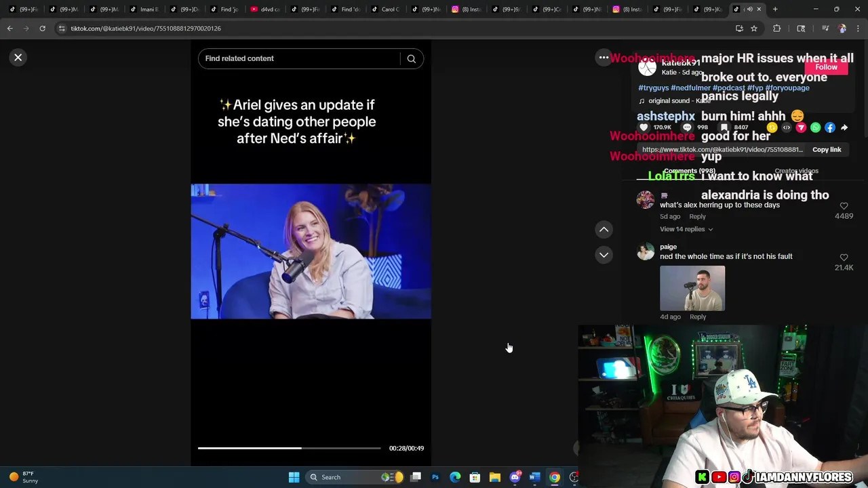Click the search magnifier in Find related content
Viewport: 868px width, 488px height.
click(x=411, y=59)
